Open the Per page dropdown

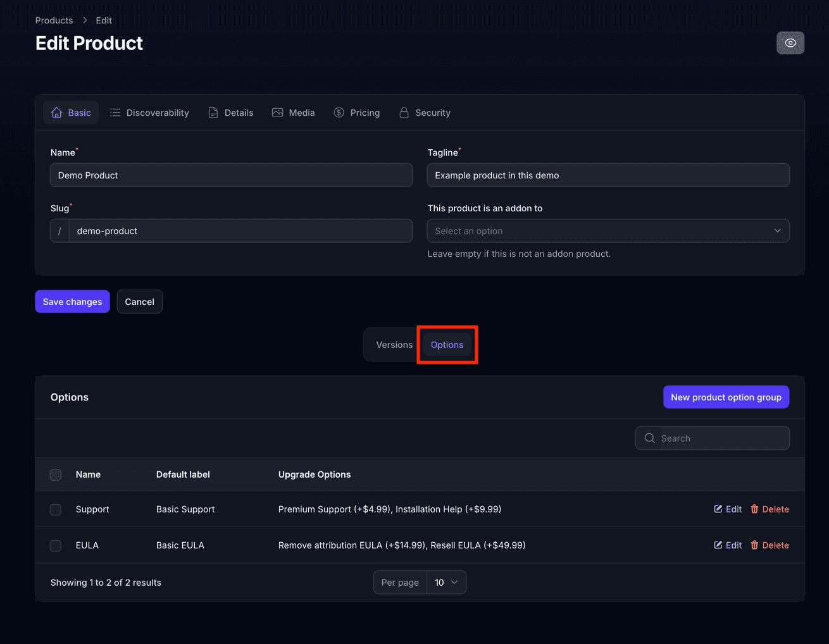(x=447, y=582)
